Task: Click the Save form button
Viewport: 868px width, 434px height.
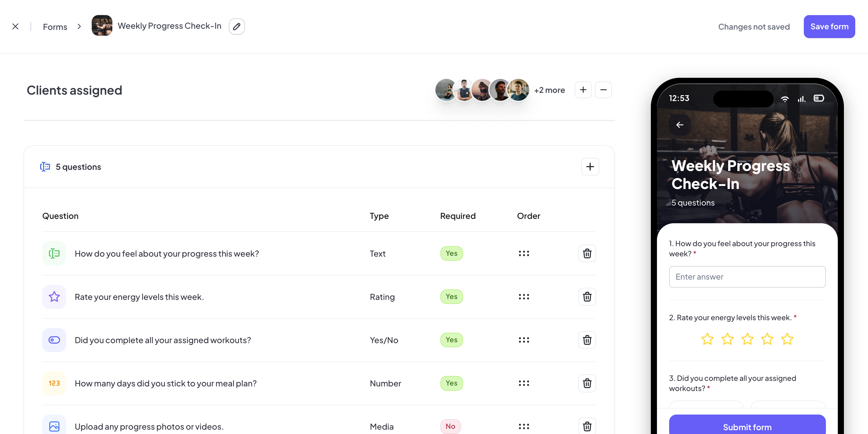Action: pyautogui.click(x=829, y=27)
